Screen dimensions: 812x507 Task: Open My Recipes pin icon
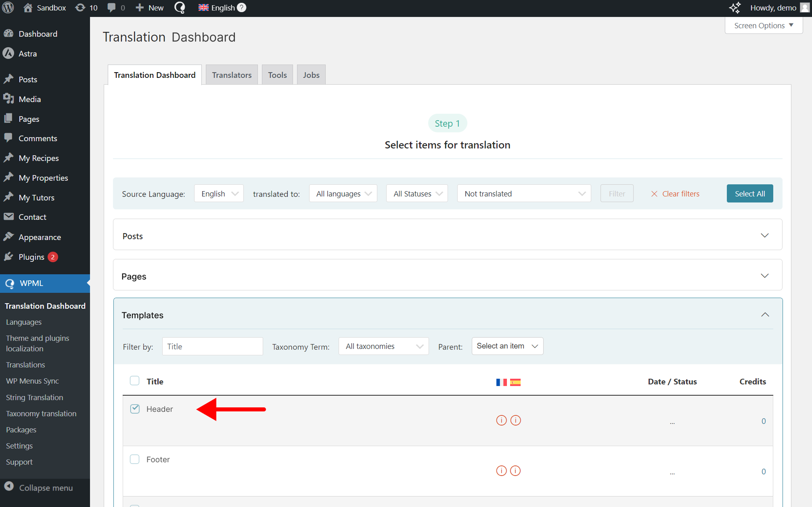[x=8, y=158]
